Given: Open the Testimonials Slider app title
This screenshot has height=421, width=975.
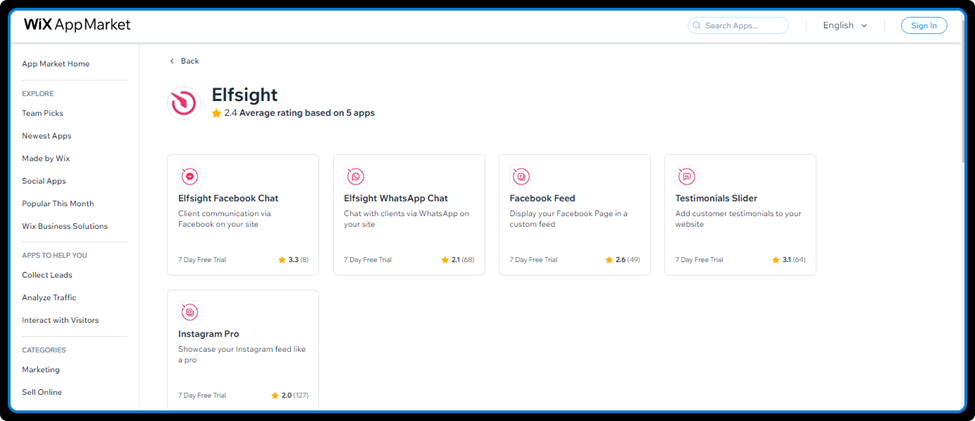Looking at the screenshot, I should click(x=716, y=198).
